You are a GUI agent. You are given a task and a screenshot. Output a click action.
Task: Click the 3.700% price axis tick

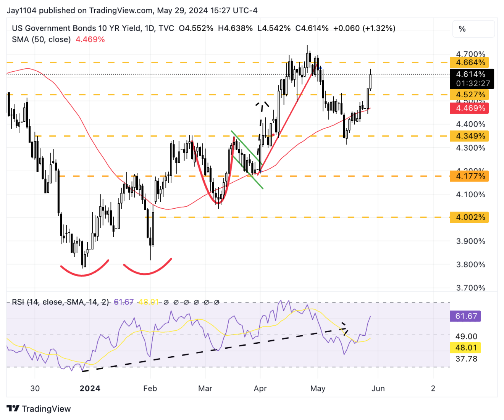(470, 288)
